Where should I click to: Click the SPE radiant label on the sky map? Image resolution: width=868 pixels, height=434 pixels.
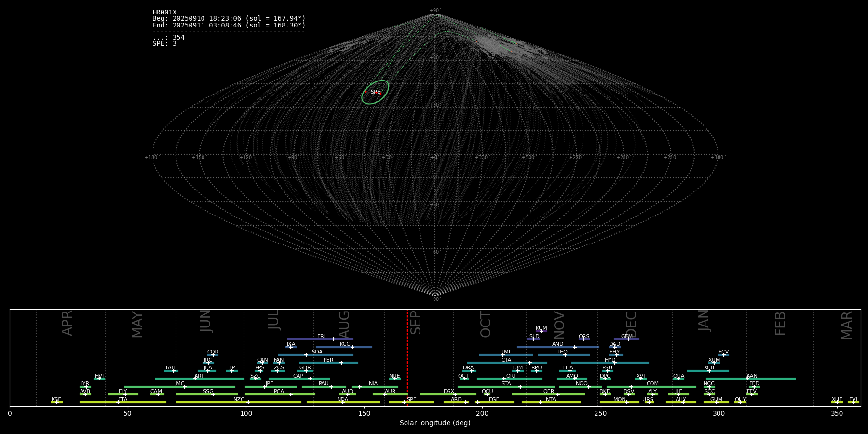375,92
